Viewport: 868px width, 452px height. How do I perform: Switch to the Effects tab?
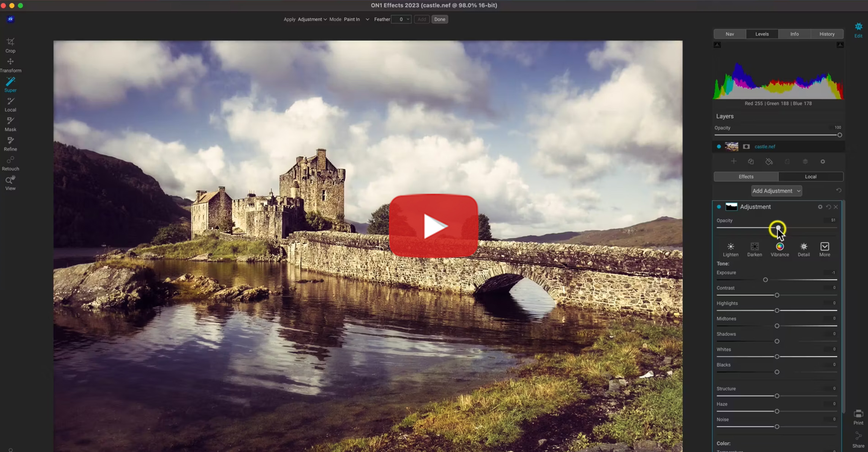point(746,177)
